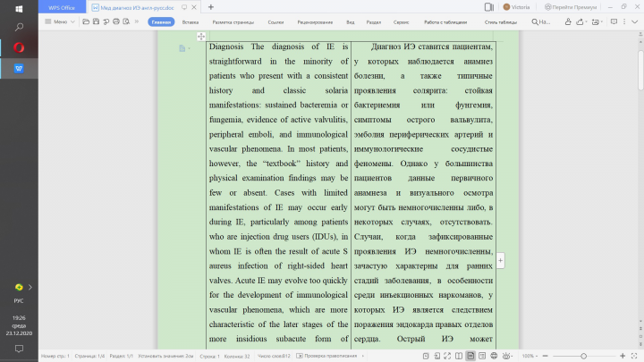Click the comment bubble icon in ribbon
Screen dimensions: 644x362
tap(614, 21)
